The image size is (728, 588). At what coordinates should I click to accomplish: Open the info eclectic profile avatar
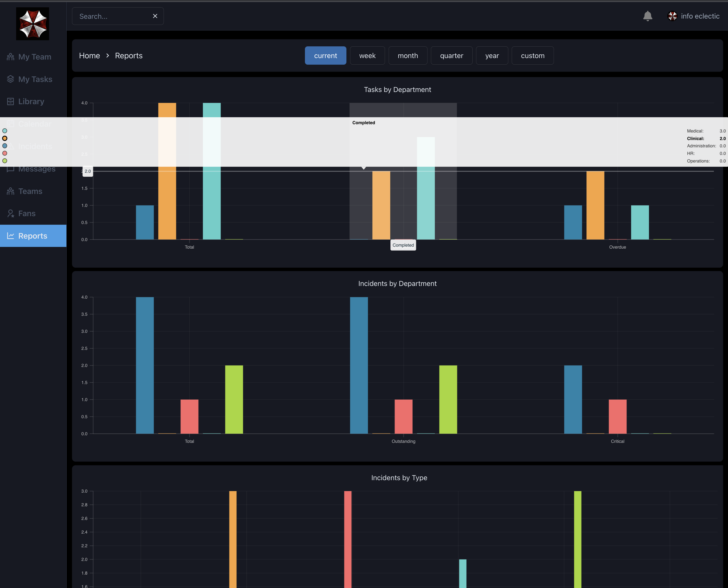click(672, 16)
